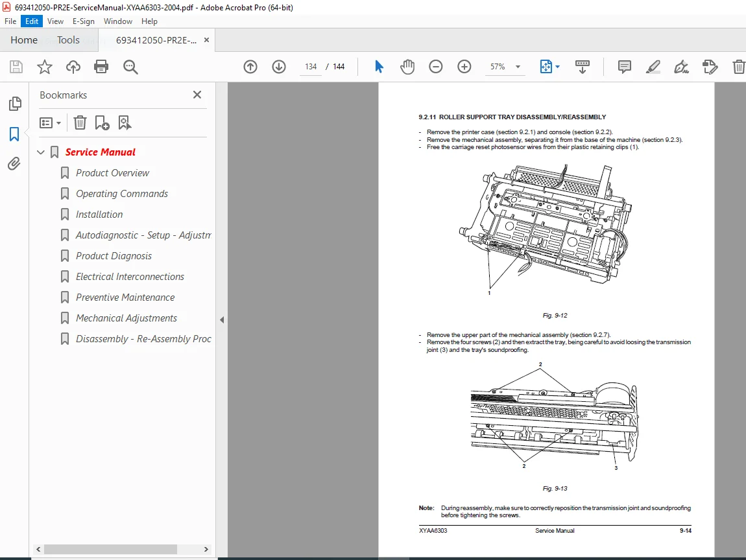Open the Service Manual bookmark
This screenshot has height=560, width=746.
[101, 152]
